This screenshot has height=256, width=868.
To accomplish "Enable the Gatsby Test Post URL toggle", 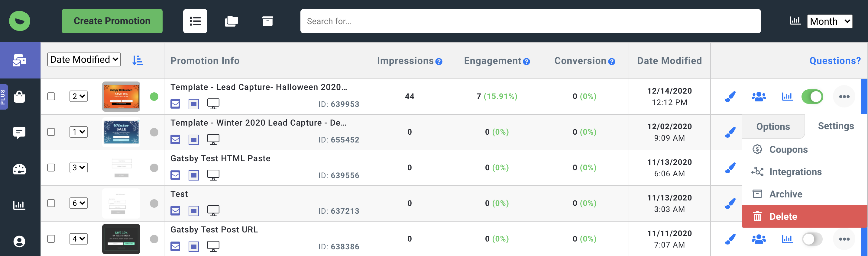I will pos(812,239).
